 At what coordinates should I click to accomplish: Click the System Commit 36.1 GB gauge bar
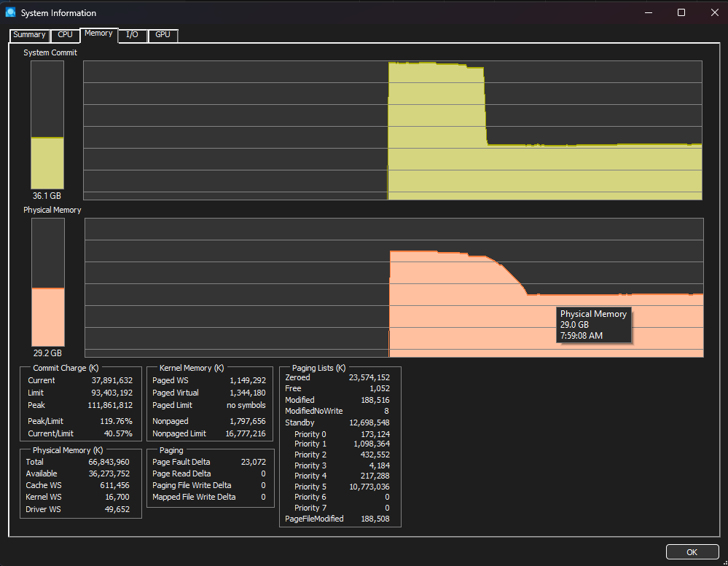pyautogui.click(x=47, y=125)
